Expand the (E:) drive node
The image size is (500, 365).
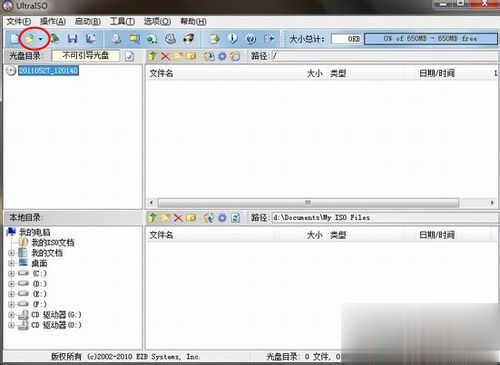[11, 294]
